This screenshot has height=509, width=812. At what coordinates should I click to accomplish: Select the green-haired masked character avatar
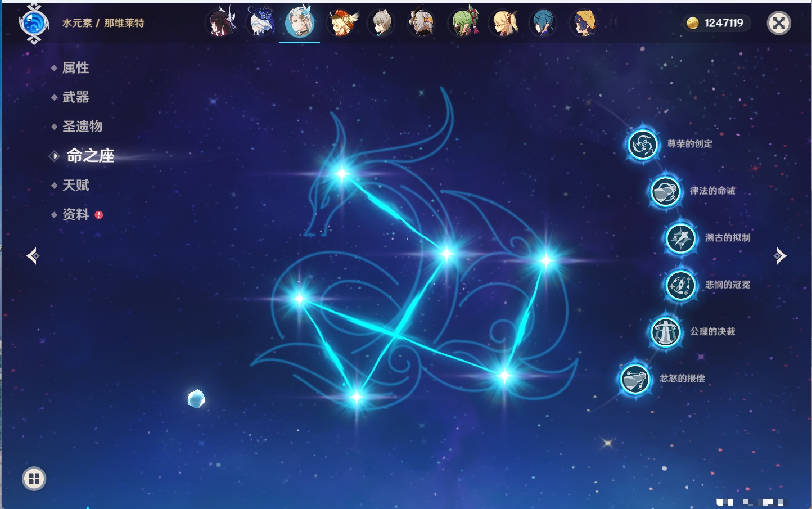[463, 24]
